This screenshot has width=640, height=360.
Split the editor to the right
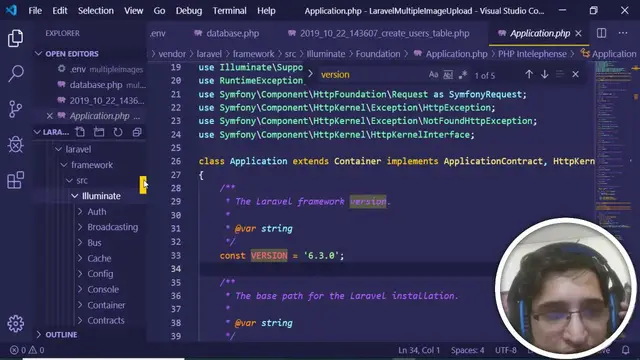tap(601, 33)
